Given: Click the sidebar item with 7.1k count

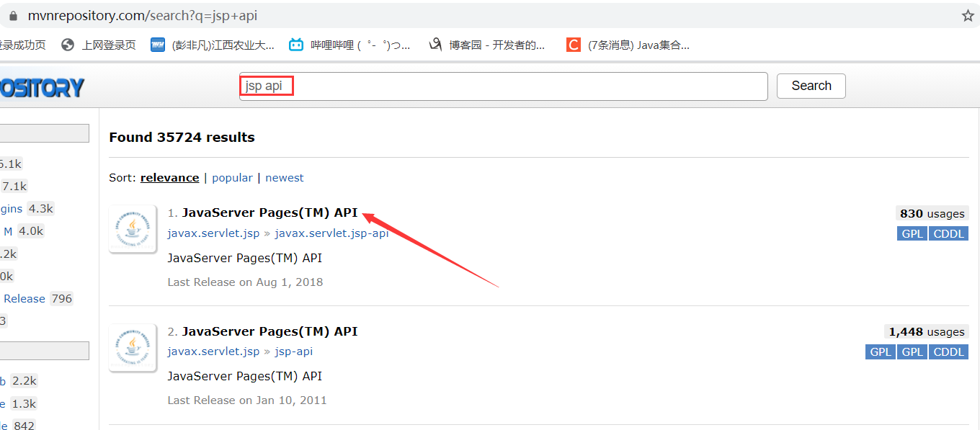Looking at the screenshot, I should [x=14, y=186].
